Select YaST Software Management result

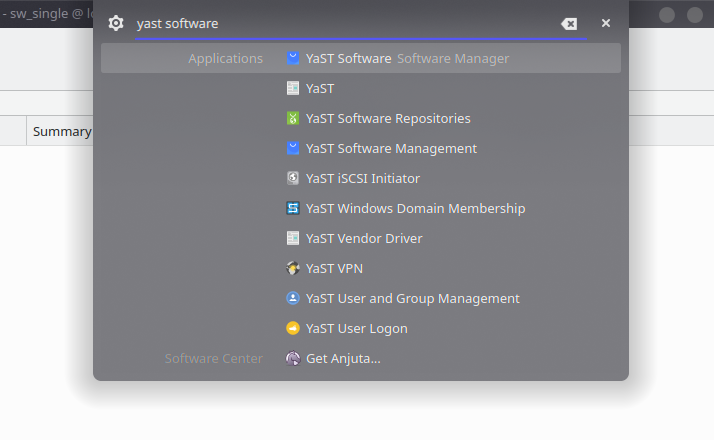pyautogui.click(x=361, y=148)
